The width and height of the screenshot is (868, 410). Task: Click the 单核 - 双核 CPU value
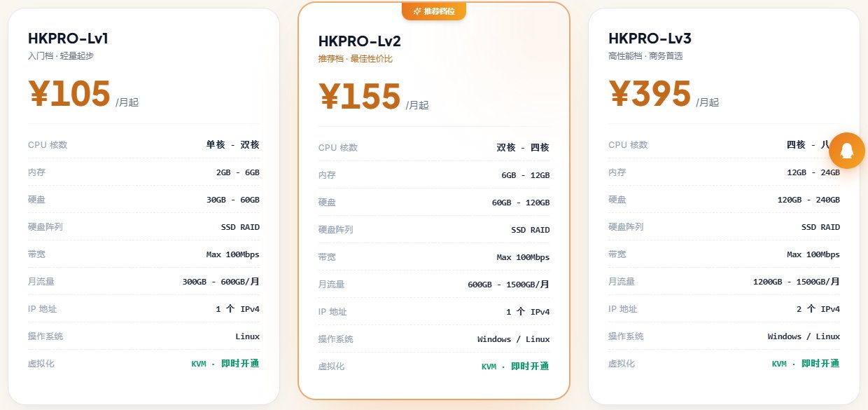coord(232,145)
